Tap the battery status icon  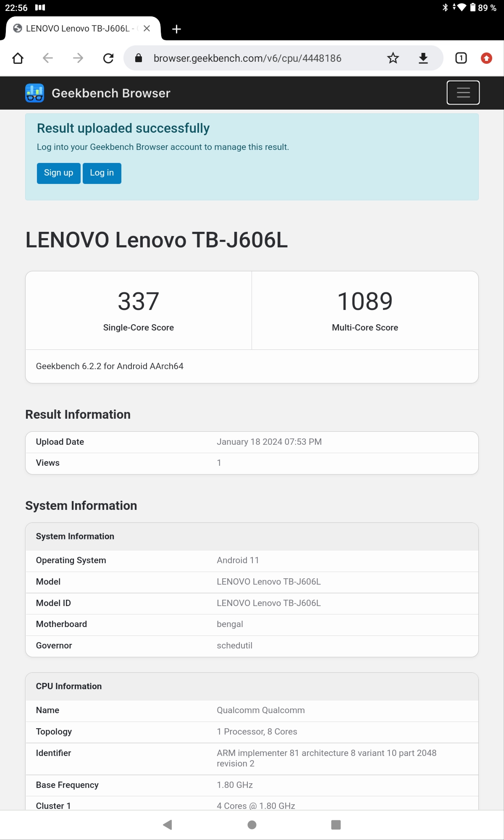473,8
